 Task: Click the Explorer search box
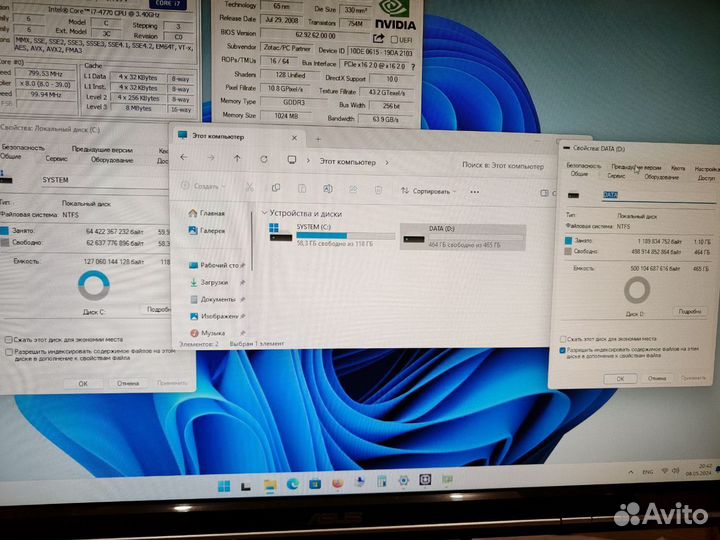(505, 165)
